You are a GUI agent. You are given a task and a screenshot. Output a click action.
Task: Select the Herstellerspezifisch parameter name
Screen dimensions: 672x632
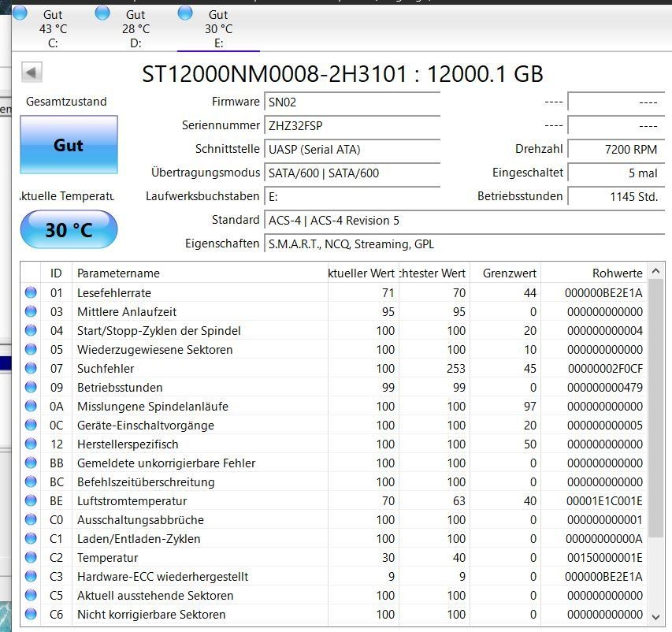(x=128, y=444)
